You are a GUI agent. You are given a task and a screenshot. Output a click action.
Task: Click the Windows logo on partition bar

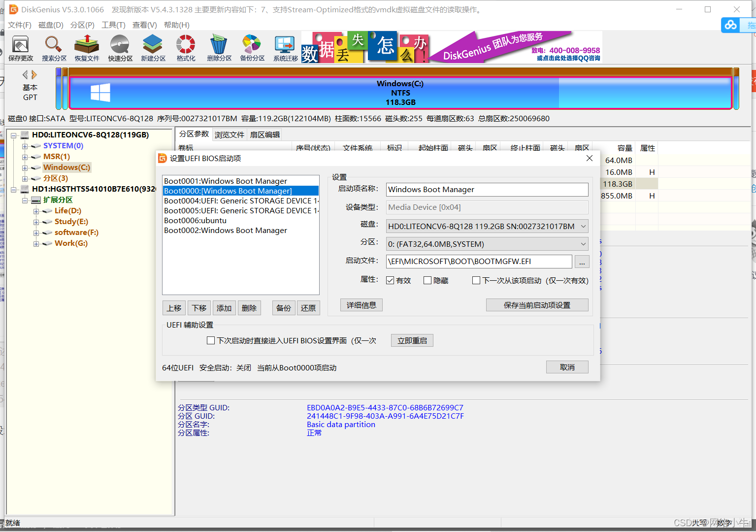100,92
